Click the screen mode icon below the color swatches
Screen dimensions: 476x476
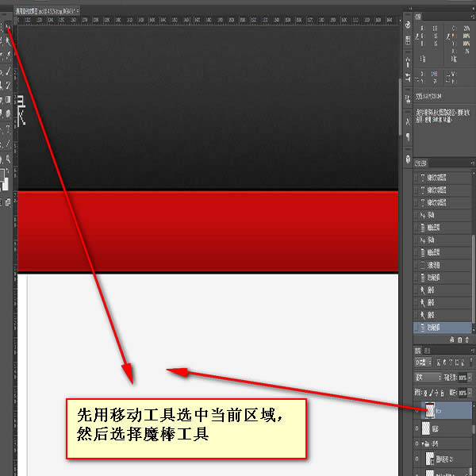pos(8,202)
